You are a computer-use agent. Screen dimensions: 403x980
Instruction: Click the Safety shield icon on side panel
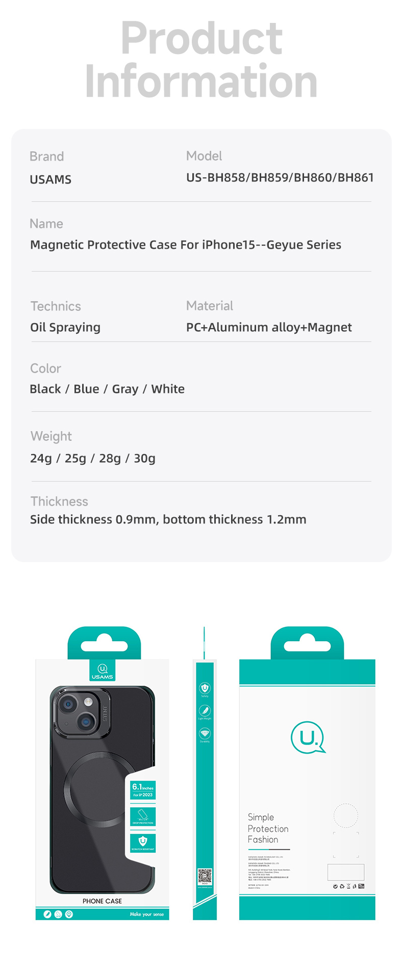pyautogui.click(x=205, y=688)
